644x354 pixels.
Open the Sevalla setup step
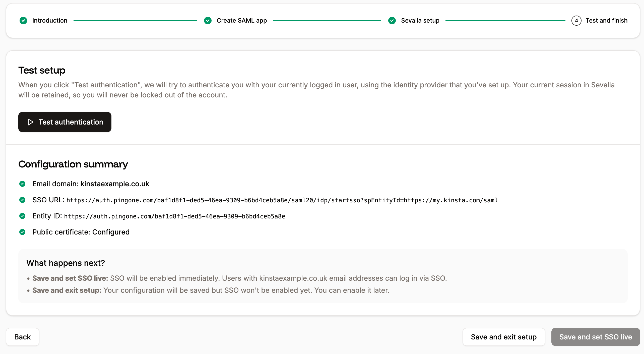(x=420, y=21)
